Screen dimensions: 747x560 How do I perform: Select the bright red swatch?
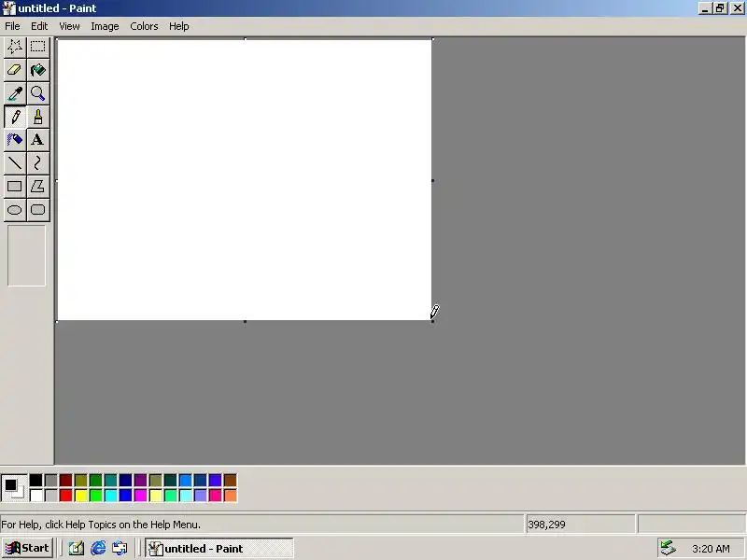(65, 496)
